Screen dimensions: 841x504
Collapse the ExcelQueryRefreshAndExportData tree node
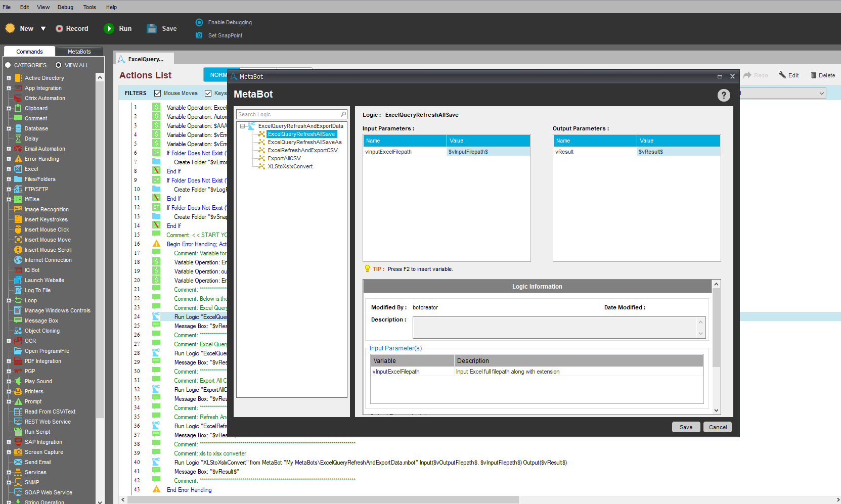(243, 126)
